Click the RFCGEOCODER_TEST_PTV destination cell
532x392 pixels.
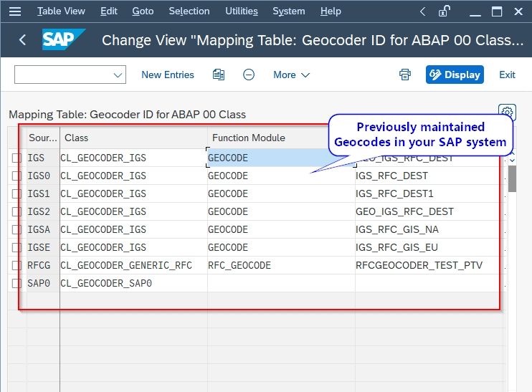(x=429, y=266)
